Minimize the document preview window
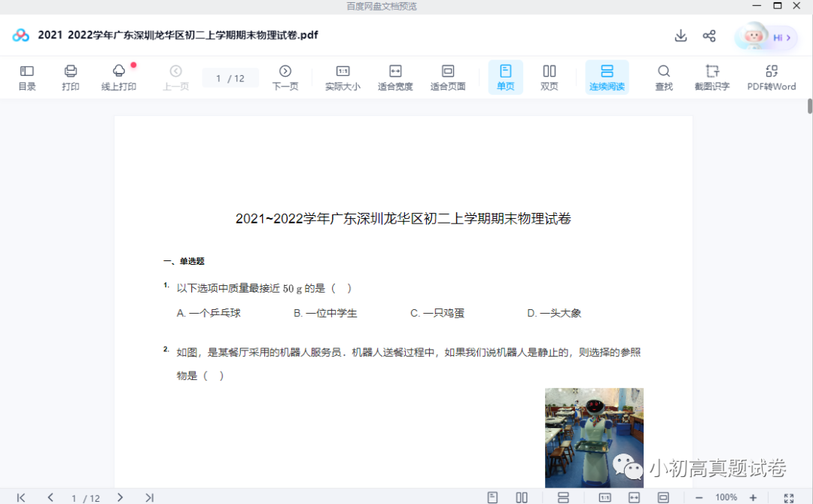 point(757,6)
